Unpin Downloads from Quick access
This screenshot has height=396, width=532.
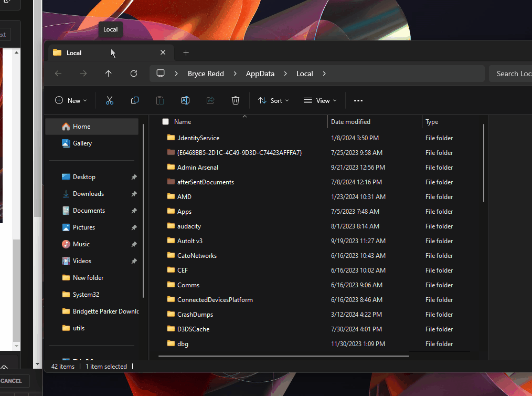click(134, 194)
